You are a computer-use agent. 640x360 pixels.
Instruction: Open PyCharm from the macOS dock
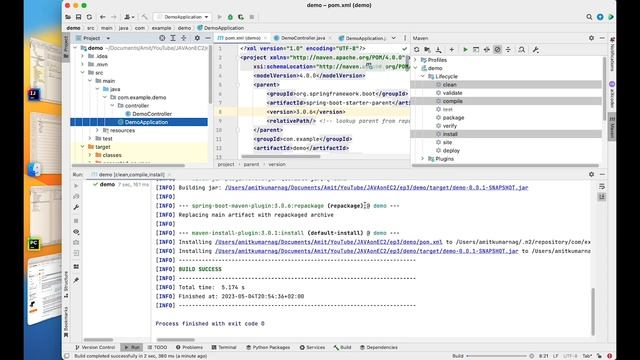click(34, 244)
